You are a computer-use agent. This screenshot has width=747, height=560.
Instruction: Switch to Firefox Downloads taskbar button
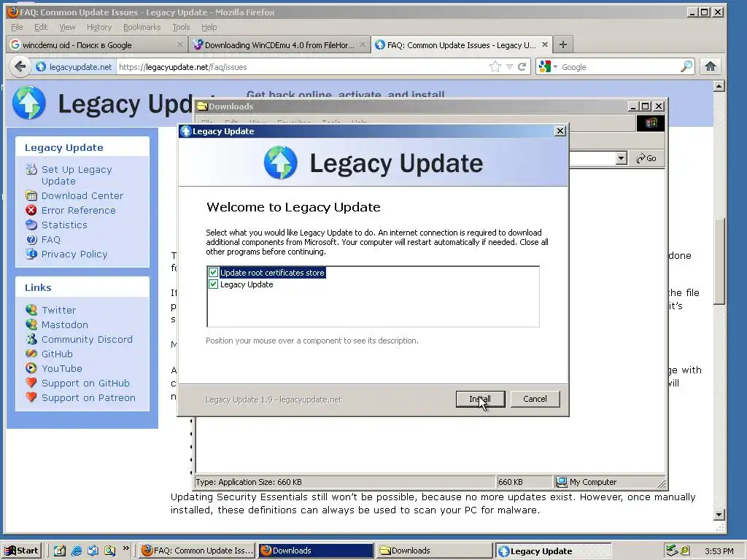(317, 551)
